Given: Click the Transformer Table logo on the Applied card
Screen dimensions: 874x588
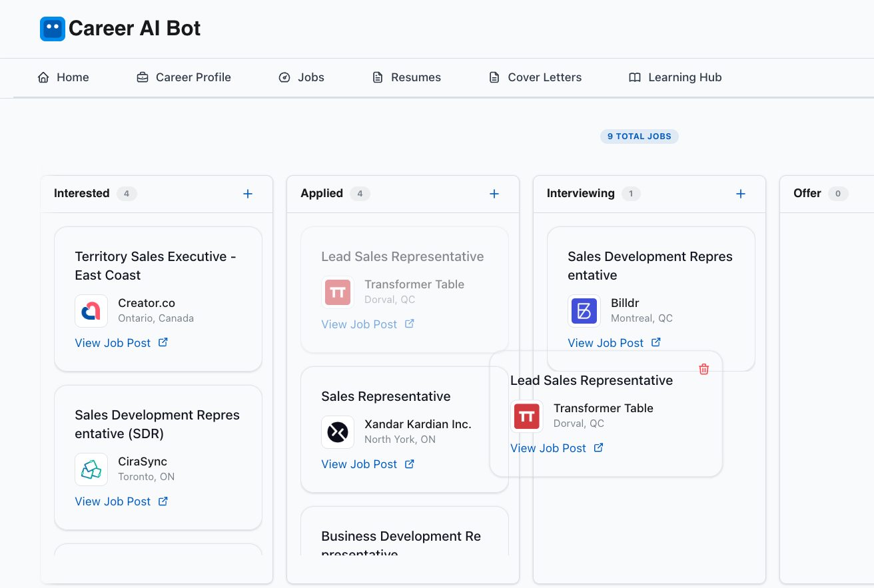Looking at the screenshot, I should point(338,292).
